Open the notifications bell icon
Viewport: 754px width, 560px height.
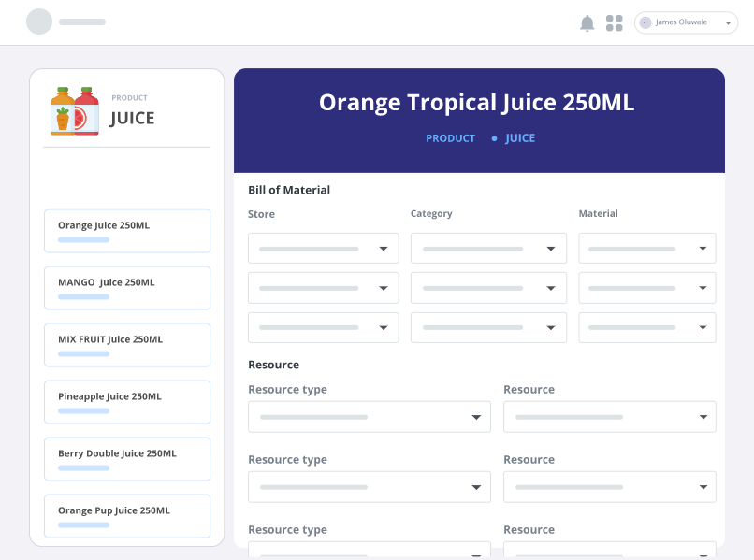[x=587, y=23]
